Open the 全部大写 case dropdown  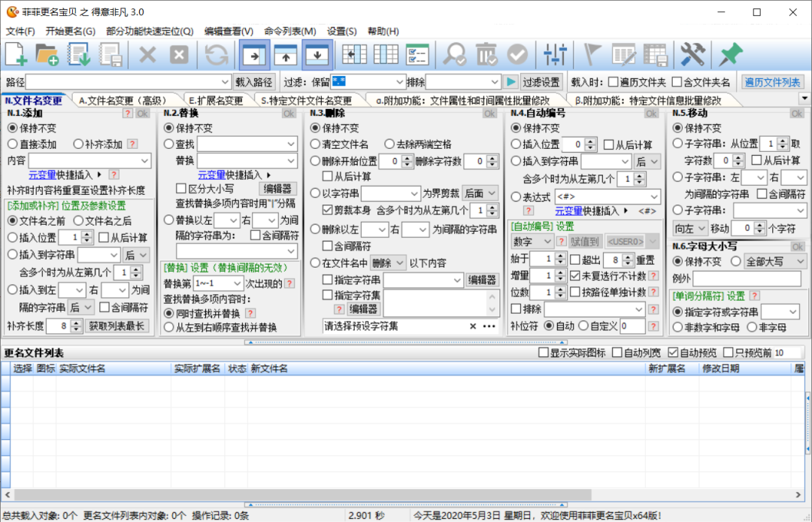[774, 262]
